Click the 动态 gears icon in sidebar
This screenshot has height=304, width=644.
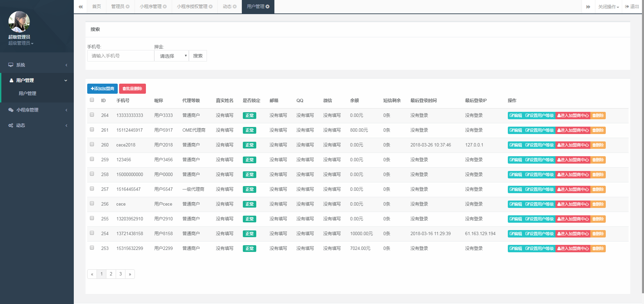[x=11, y=125]
